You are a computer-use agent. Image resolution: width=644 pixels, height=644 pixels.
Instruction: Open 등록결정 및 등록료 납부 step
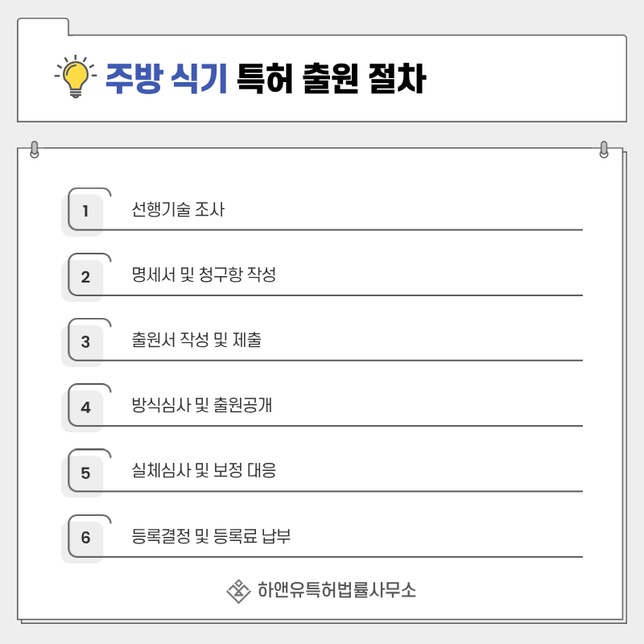(211, 535)
